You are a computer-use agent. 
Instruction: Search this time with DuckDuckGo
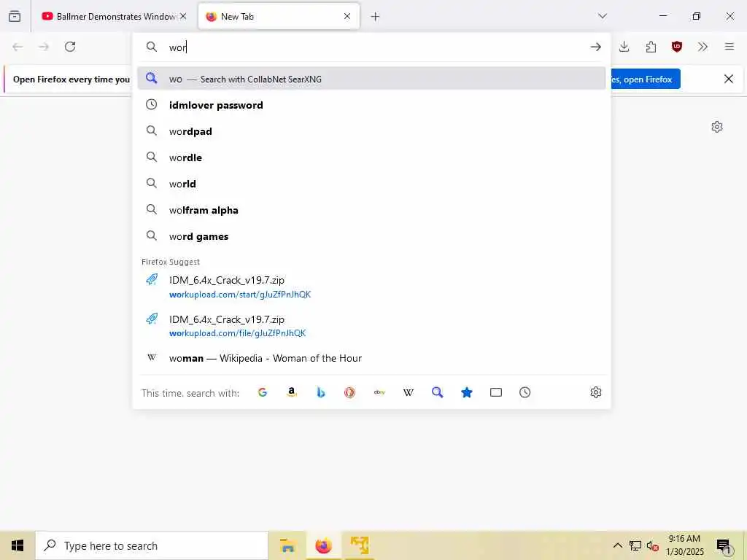click(349, 392)
